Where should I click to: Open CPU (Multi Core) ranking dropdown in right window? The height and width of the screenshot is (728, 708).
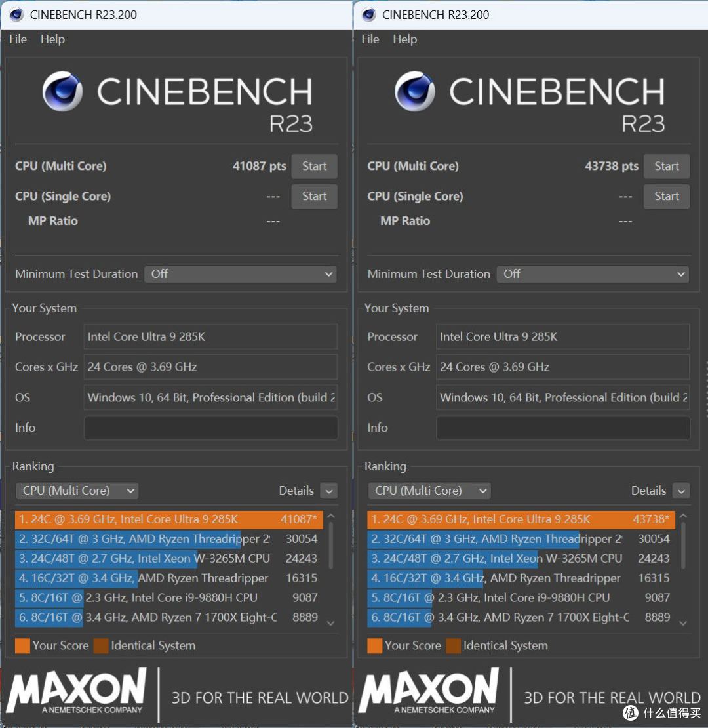[429, 491]
